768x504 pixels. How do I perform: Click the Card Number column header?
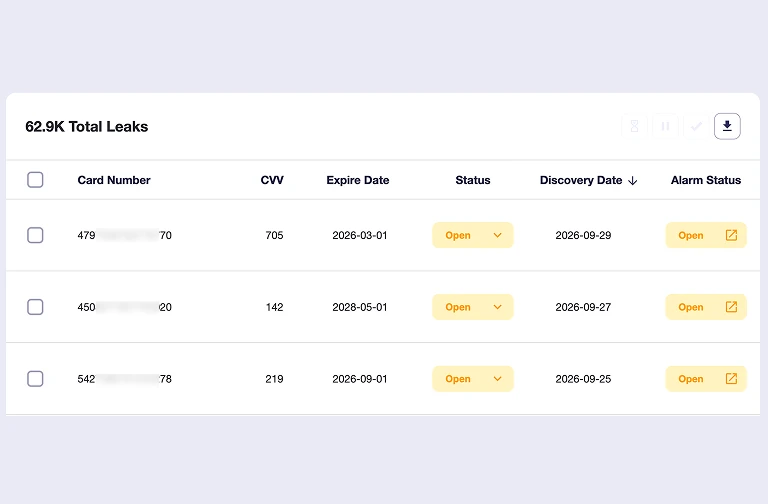[114, 180]
